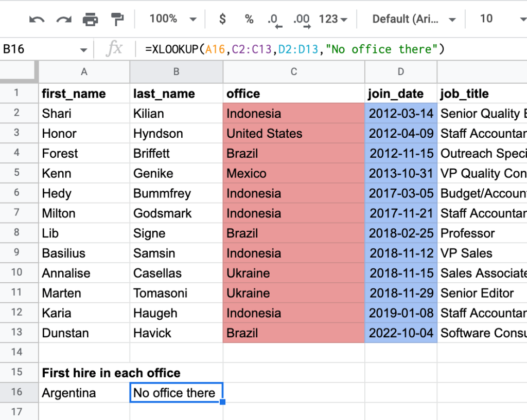Click the job_title header cell
This screenshot has height=420, width=527.
click(x=482, y=94)
